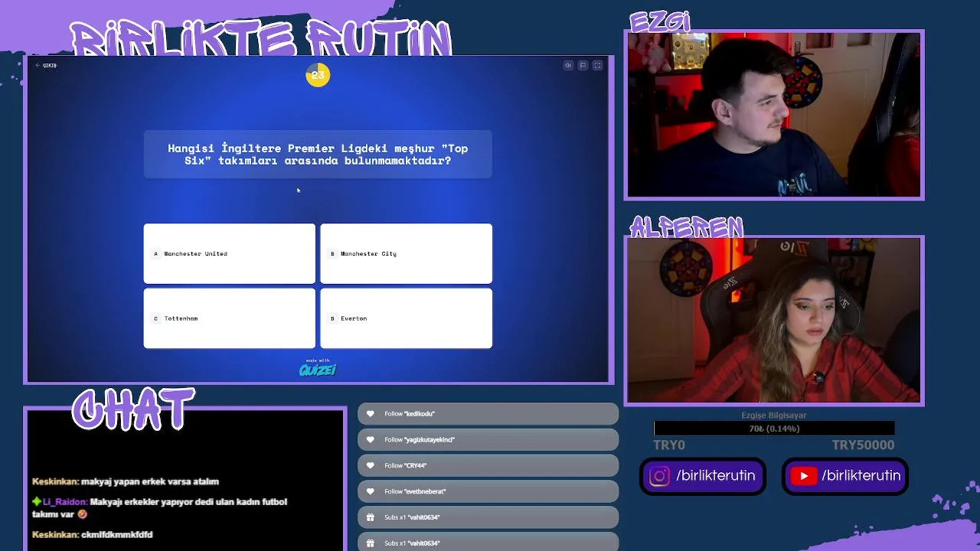Screen dimensions: 980x551
Task: Click the Follow "CRY44" alert text
Action: [x=406, y=466]
